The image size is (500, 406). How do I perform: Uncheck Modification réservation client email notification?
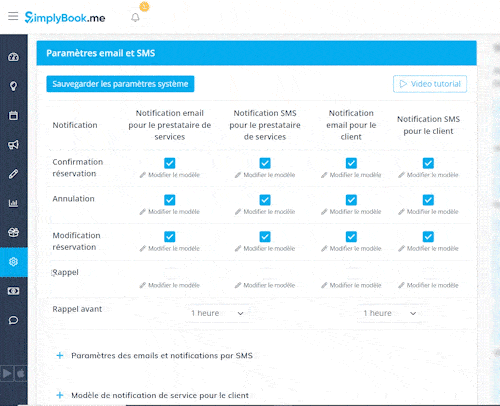point(351,237)
